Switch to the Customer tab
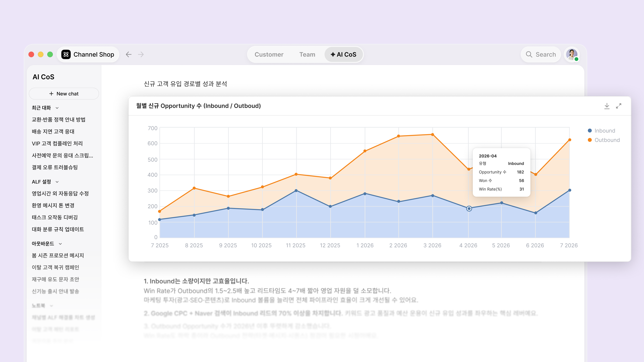Screen dimensions: 644x362 269,55
